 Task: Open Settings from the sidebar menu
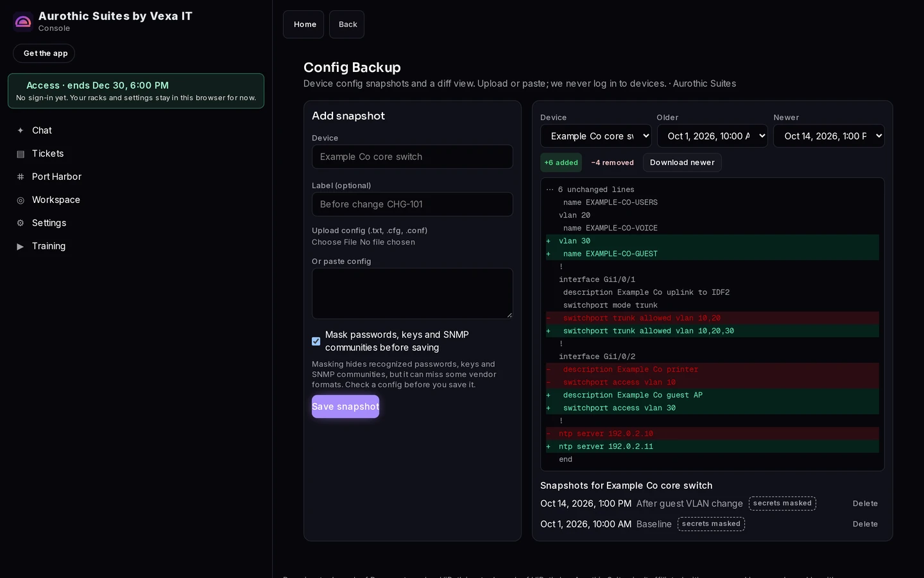coord(136,223)
